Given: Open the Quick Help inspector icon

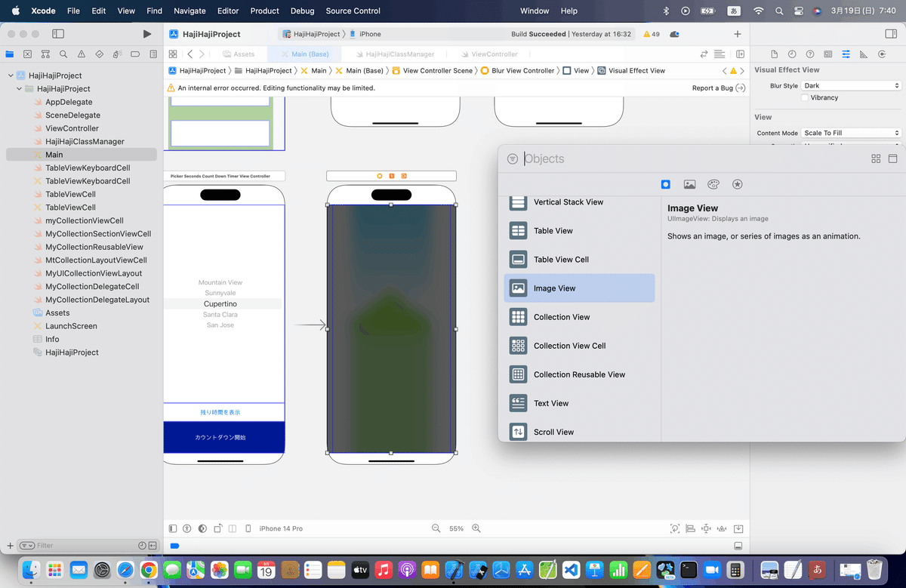Looking at the screenshot, I should tap(810, 54).
